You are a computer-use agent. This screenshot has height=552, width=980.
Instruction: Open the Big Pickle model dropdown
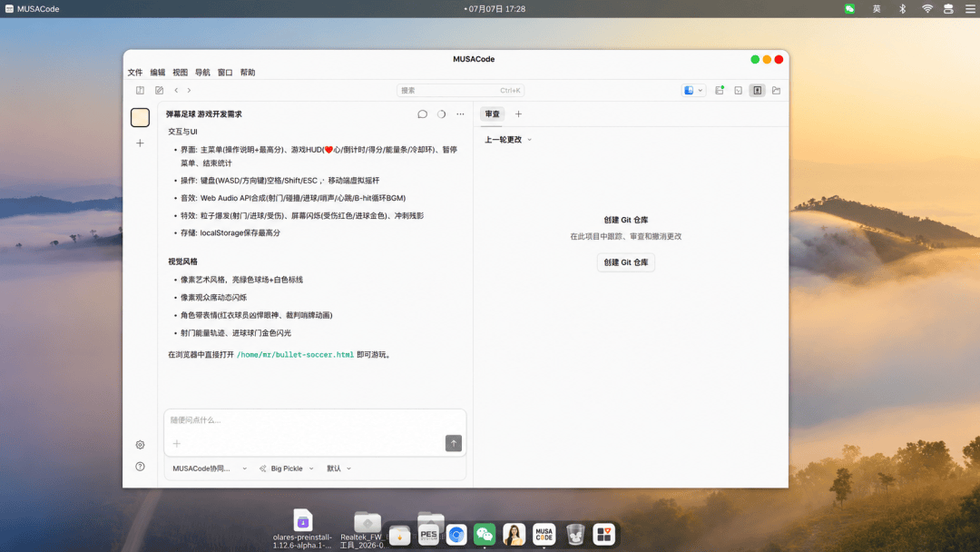click(x=286, y=468)
